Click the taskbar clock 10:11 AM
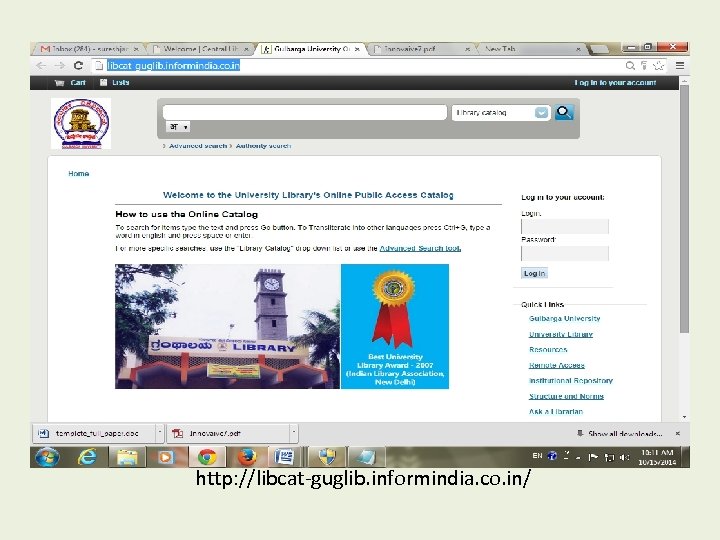Image resolution: width=720 pixels, height=540 pixels. (x=657, y=457)
